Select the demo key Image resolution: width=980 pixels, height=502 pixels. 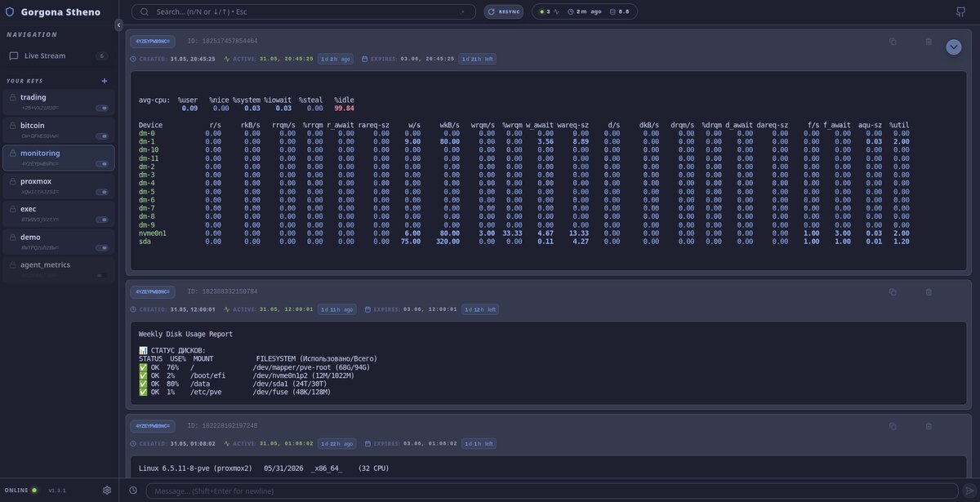[59, 242]
